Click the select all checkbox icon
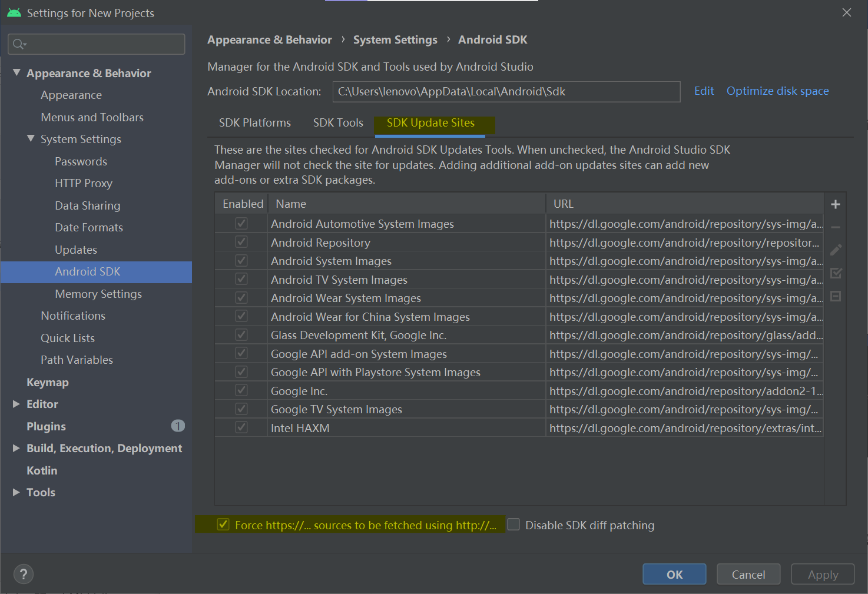This screenshot has height=594, width=868. tap(836, 273)
